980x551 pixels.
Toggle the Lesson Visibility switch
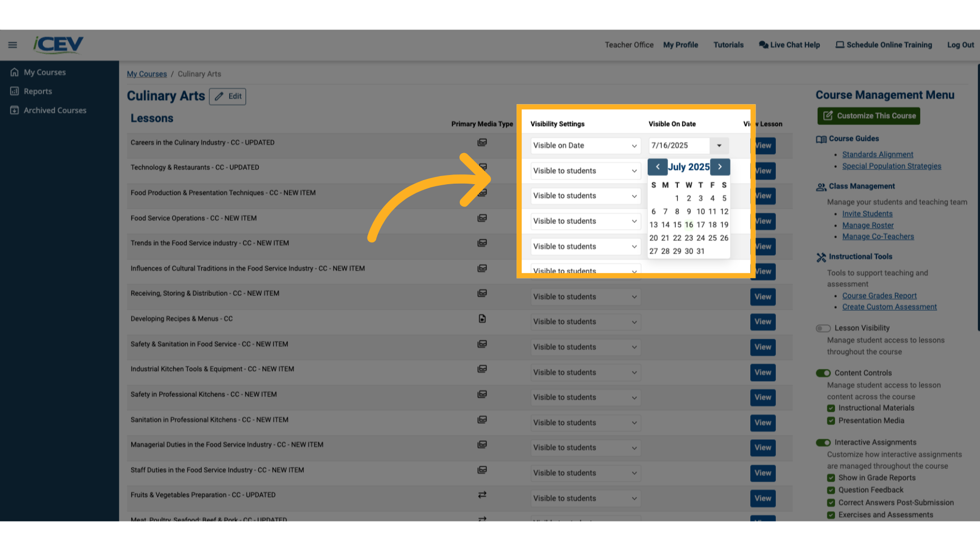click(x=823, y=328)
